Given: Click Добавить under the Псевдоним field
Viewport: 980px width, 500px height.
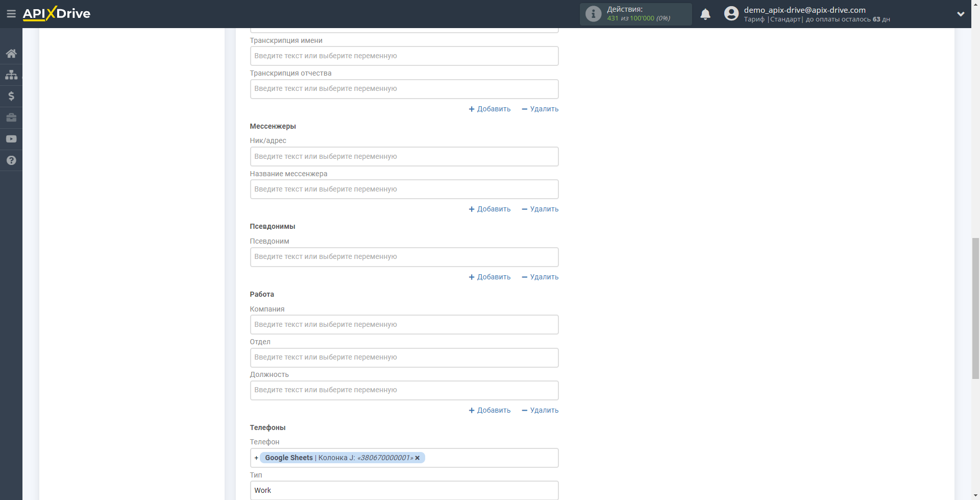Looking at the screenshot, I should click(489, 277).
